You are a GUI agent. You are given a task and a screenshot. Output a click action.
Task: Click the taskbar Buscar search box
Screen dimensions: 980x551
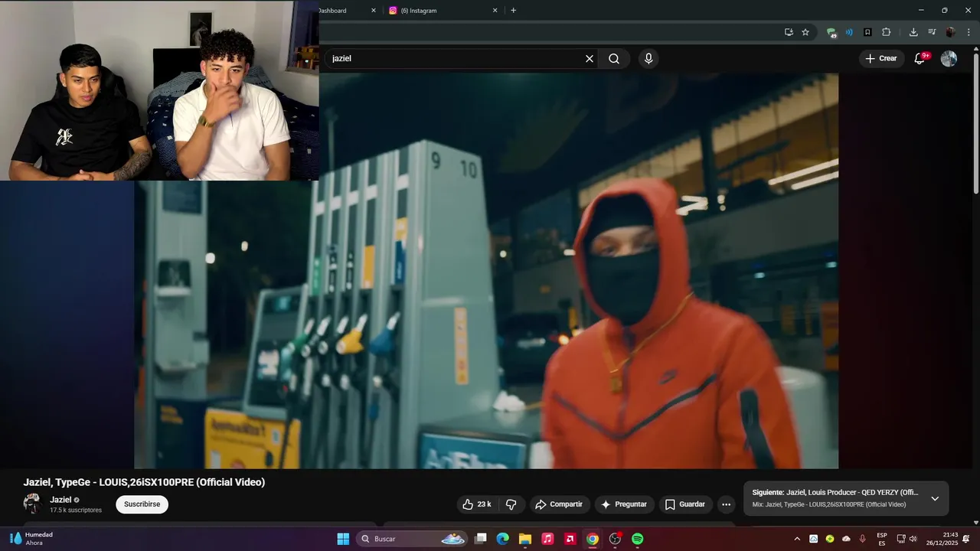[413, 539]
